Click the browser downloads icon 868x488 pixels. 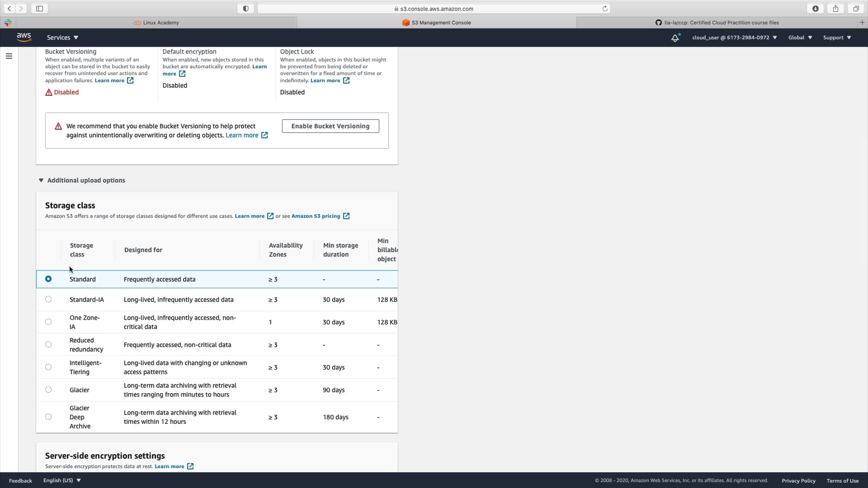(x=815, y=8)
